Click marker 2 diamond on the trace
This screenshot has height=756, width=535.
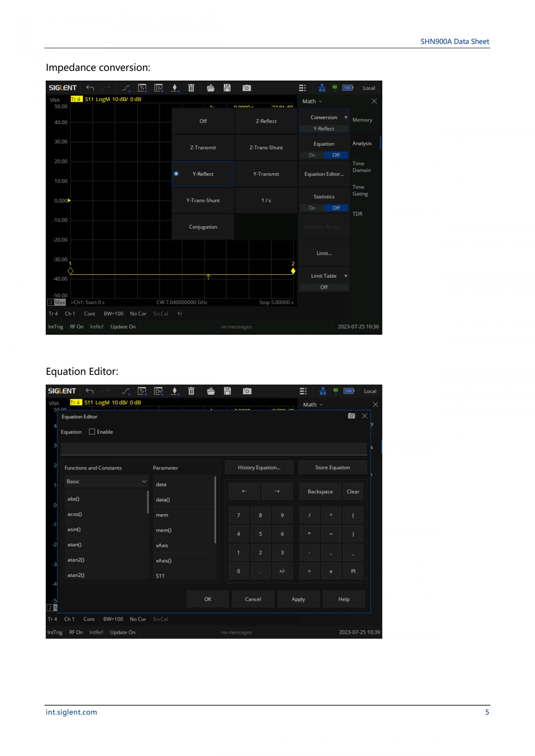tap(293, 271)
